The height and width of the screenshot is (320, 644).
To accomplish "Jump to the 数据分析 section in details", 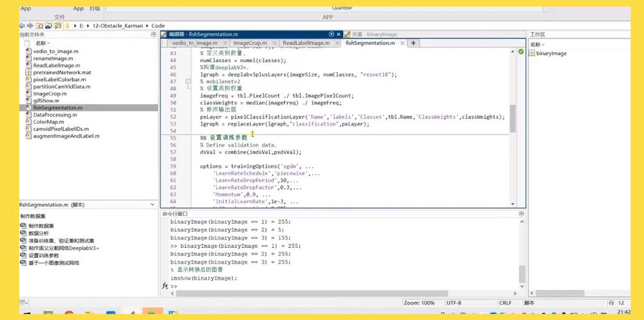I will [x=38, y=234].
